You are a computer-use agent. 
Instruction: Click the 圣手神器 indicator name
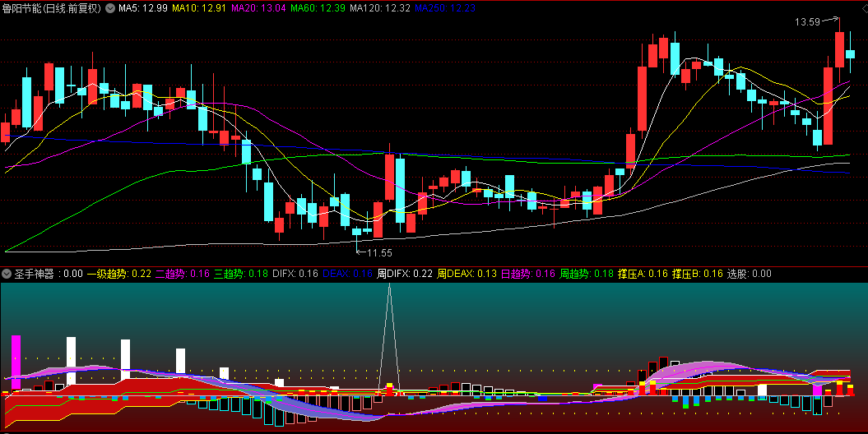(x=34, y=274)
